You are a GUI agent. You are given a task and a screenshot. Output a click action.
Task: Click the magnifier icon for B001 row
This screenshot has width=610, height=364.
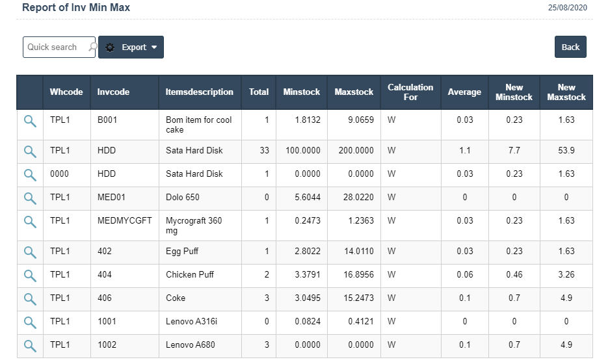point(30,120)
